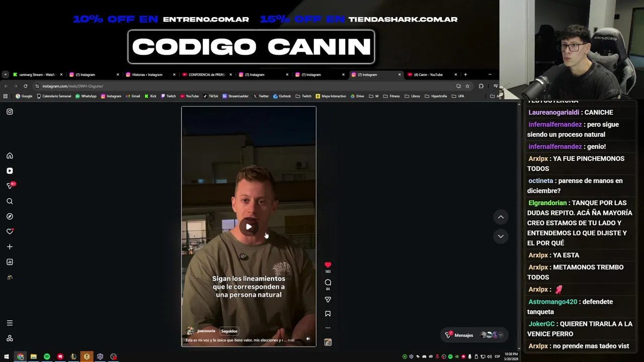This screenshot has width=644, height=362.
Task: Open Chrome in Windows taskbar
Action: tap(20, 357)
